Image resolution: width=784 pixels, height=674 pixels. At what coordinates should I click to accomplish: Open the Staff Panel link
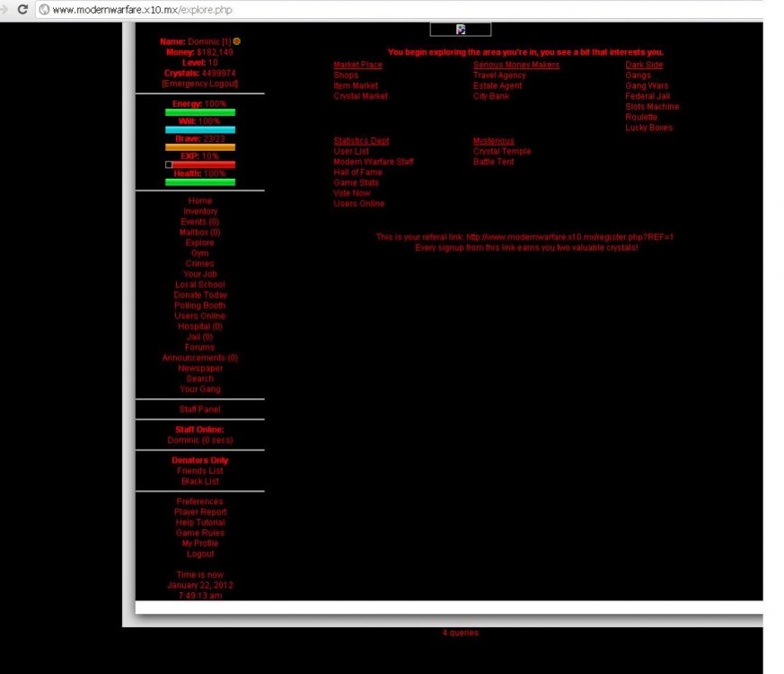[x=199, y=410]
